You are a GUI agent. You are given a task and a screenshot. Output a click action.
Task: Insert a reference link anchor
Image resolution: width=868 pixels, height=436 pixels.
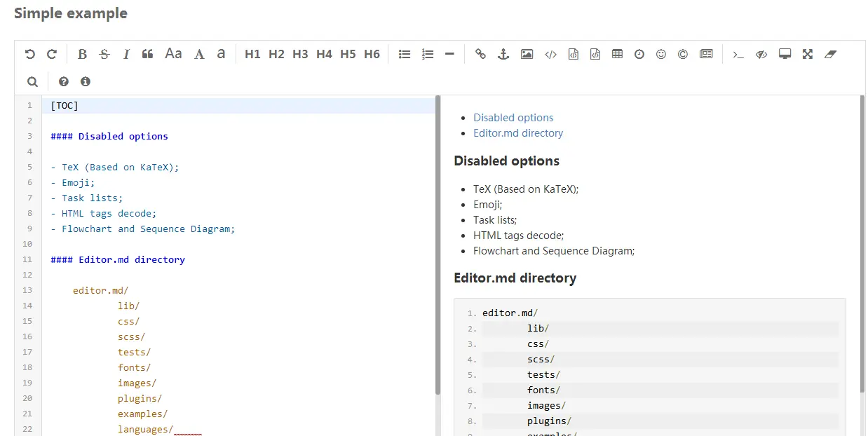click(503, 54)
